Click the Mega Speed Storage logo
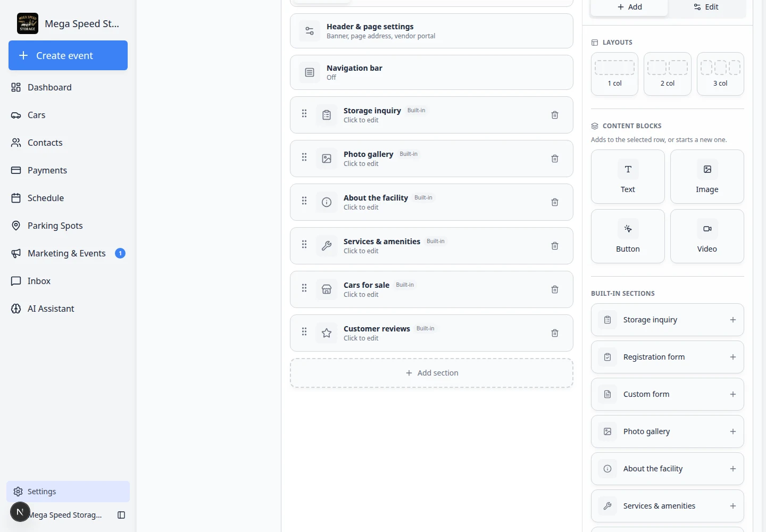Image resolution: width=766 pixels, height=532 pixels. (x=28, y=23)
